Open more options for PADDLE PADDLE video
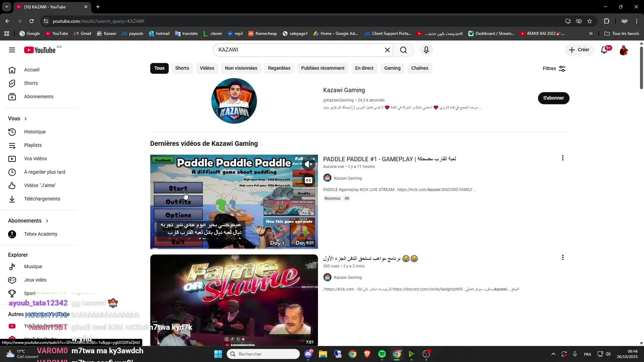Image resolution: width=644 pixels, height=362 pixels. click(562, 158)
